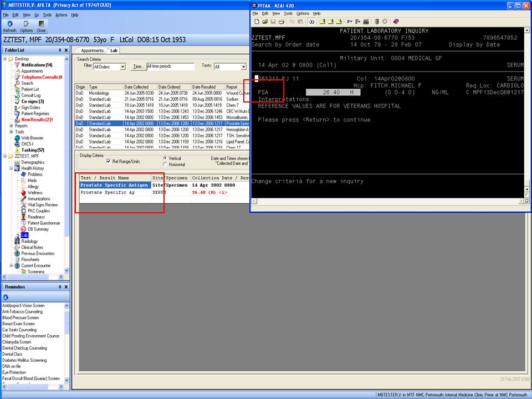The height and width of the screenshot is (399, 532).
Task: Open the Tests dropdown set to All
Action: tap(243, 67)
